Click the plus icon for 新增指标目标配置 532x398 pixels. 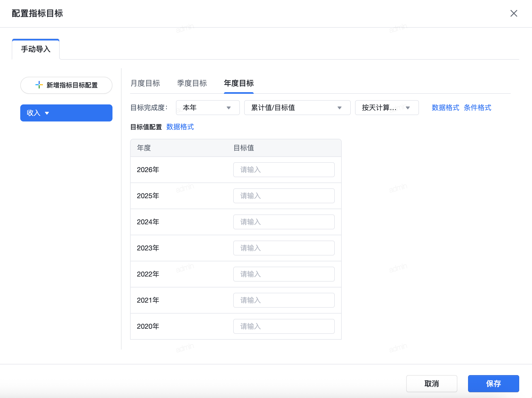(x=39, y=85)
